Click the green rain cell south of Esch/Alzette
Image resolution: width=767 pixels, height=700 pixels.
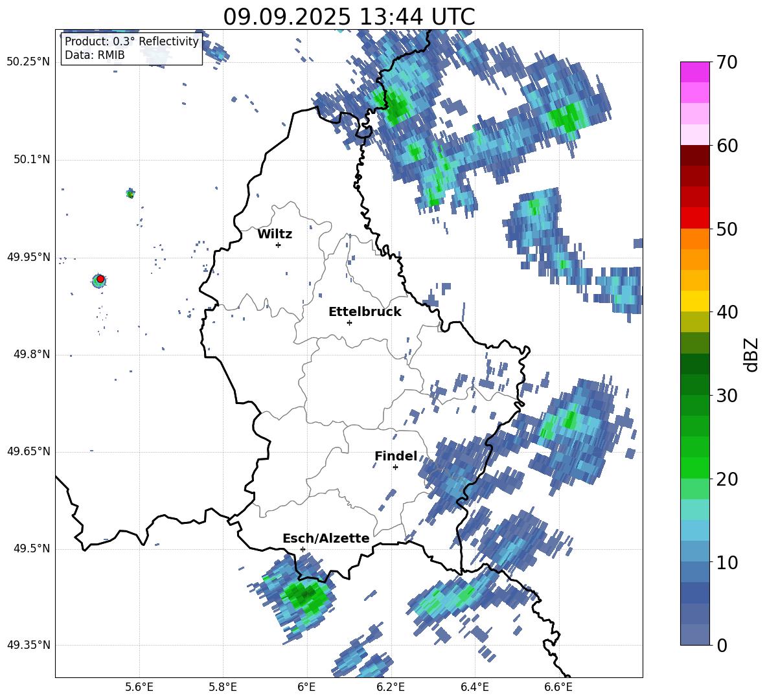304,595
